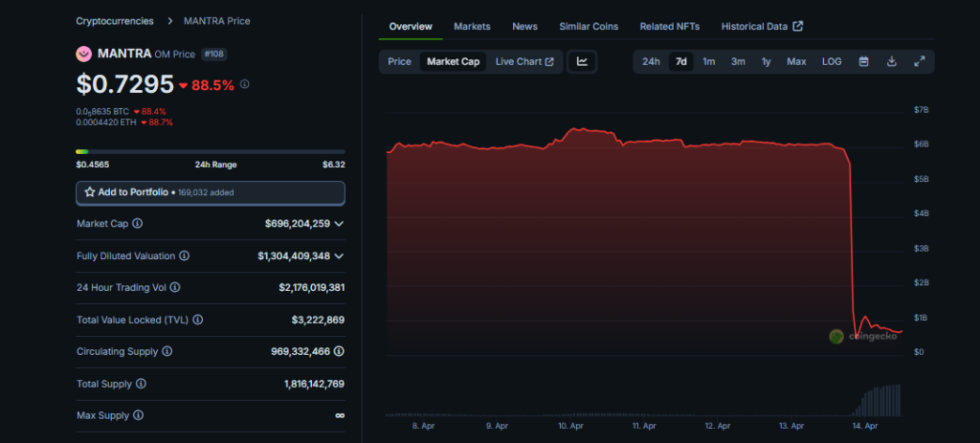The image size is (980, 443).
Task: Click the $6B axis label
Action: [x=920, y=144]
